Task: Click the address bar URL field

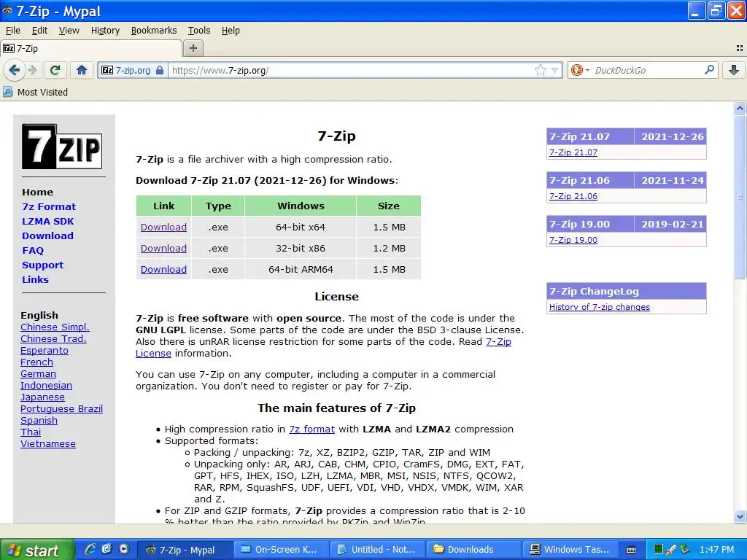Action: [350, 71]
